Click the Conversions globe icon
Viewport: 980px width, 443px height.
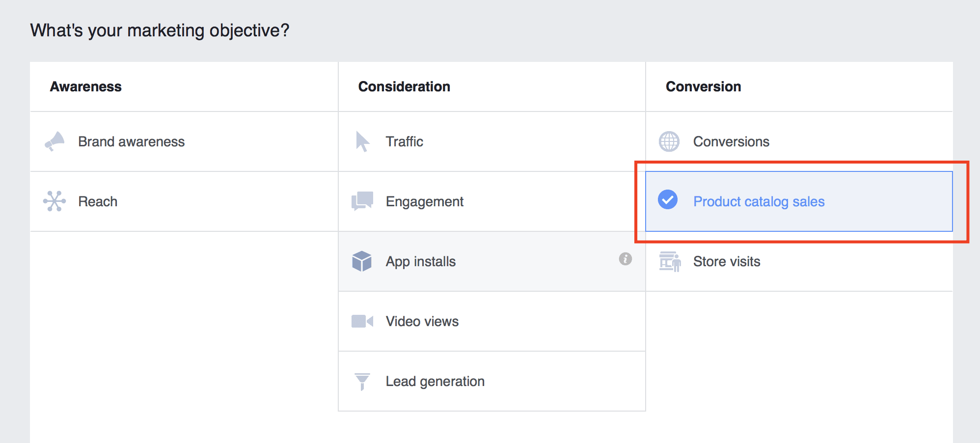point(669,141)
